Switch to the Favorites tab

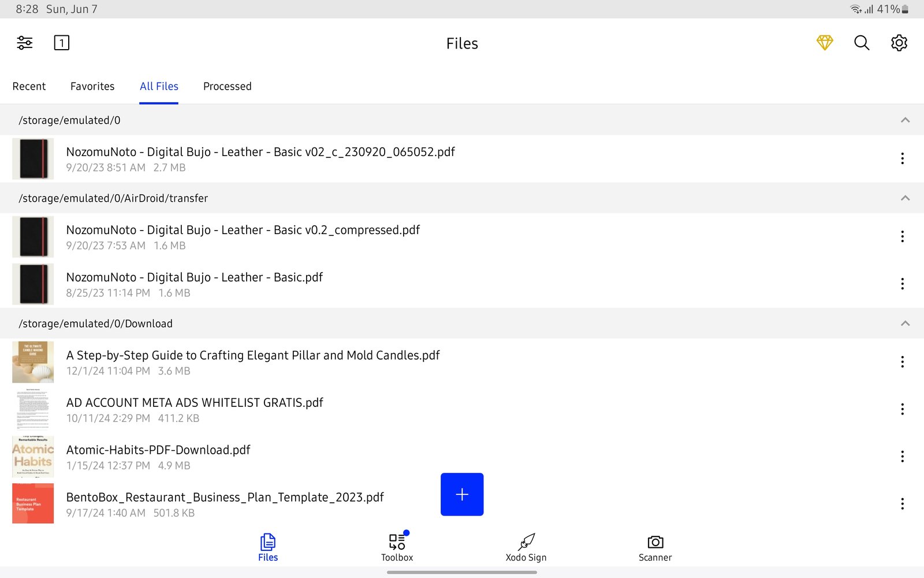(92, 86)
